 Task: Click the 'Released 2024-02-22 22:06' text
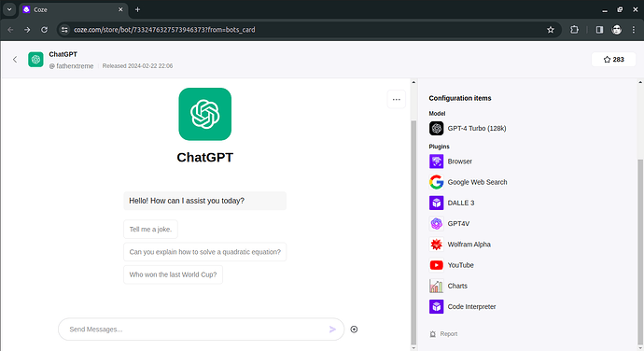137,66
